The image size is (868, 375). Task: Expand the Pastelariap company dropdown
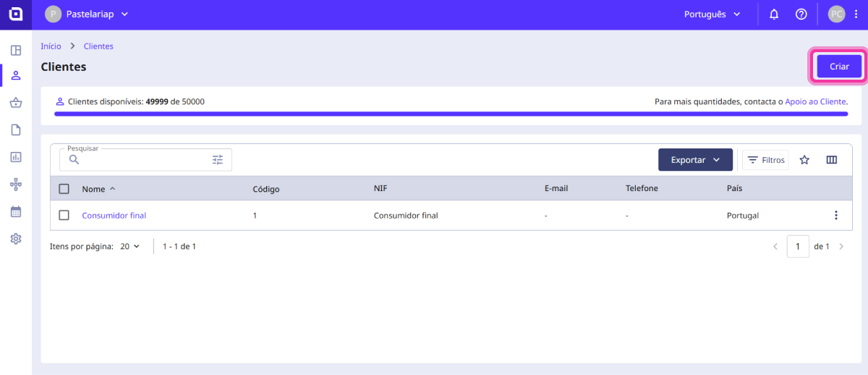pos(86,14)
